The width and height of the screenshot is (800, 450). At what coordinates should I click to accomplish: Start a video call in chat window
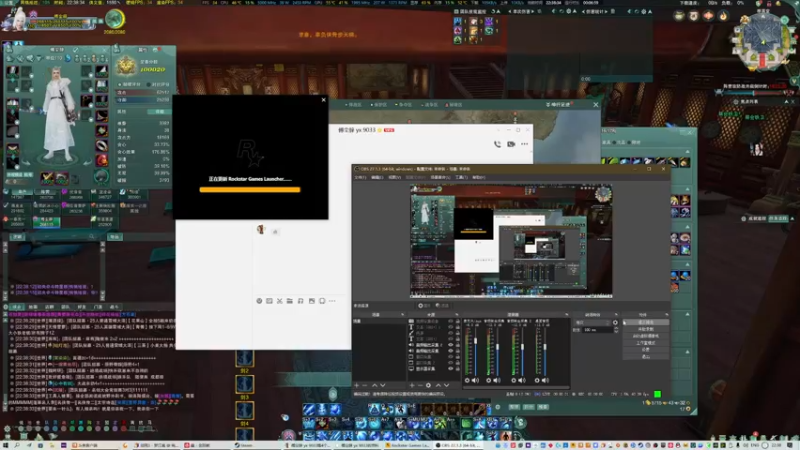pyautogui.click(x=511, y=144)
